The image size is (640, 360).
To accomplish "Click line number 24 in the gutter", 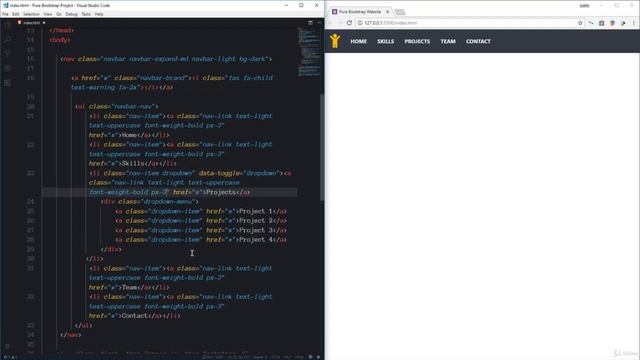I will [30, 201].
